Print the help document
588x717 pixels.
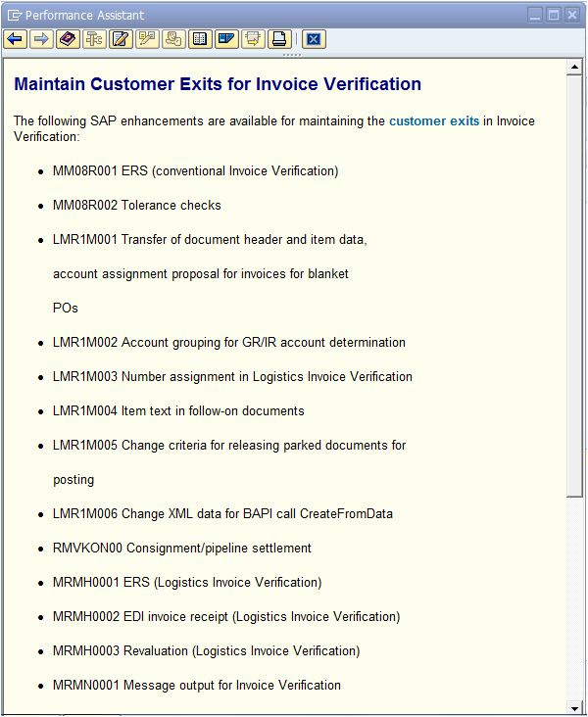coord(279,39)
